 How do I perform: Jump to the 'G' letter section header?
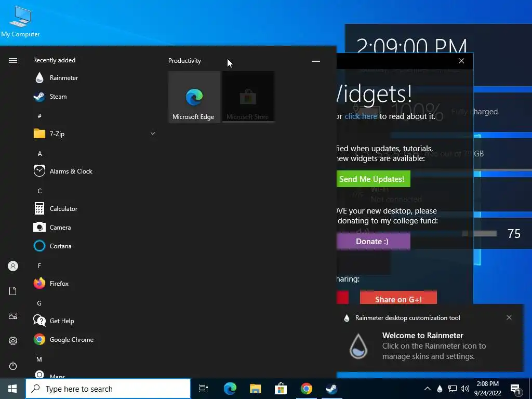click(x=39, y=303)
